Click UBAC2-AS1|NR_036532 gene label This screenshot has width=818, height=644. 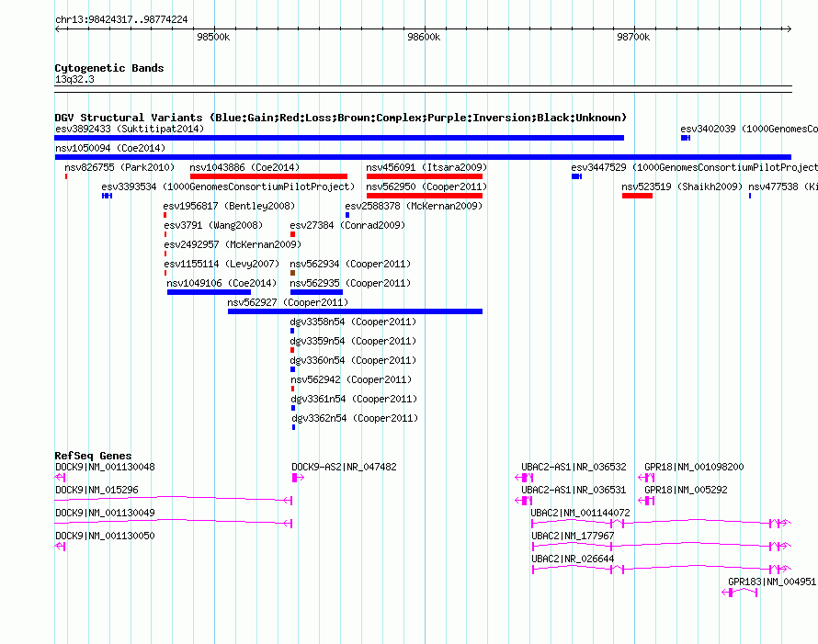[574, 467]
